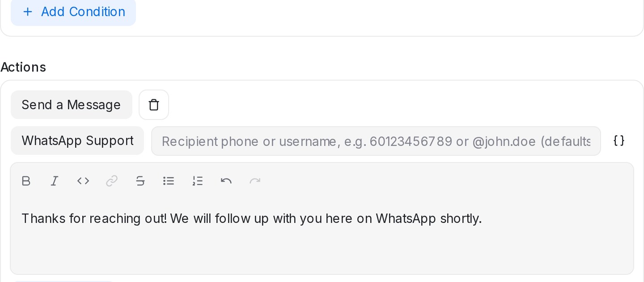Start a numbered list
Image resolution: width=644 pixels, height=282 pixels.
click(198, 181)
